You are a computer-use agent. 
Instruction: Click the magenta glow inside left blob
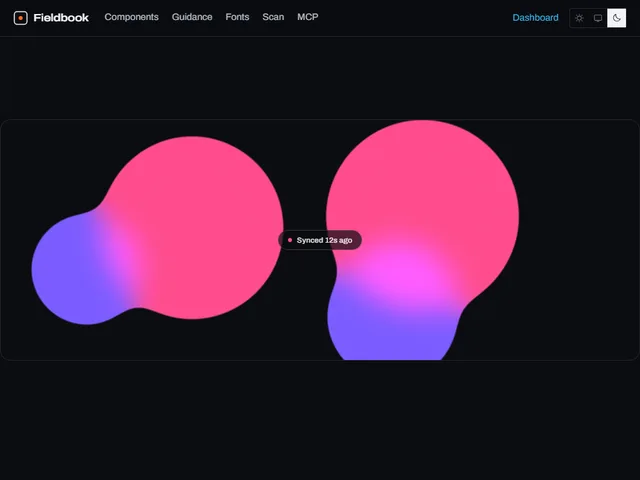pyautogui.click(x=124, y=253)
